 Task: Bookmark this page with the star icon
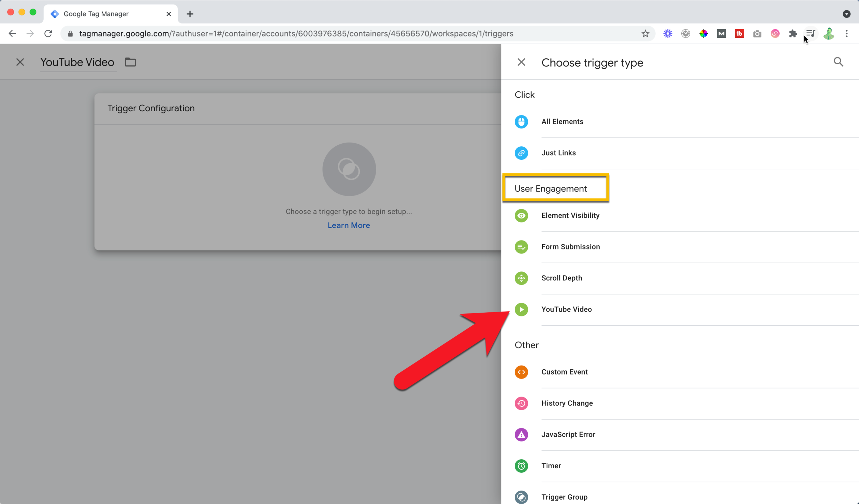pyautogui.click(x=645, y=33)
